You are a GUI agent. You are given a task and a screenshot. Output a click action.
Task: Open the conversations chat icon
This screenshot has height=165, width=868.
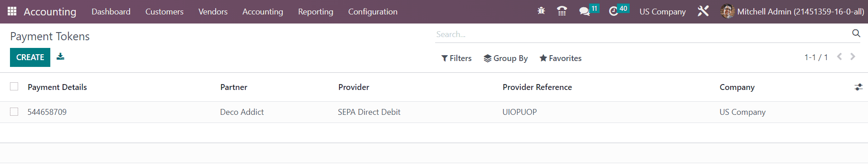[x=584, y=11]
